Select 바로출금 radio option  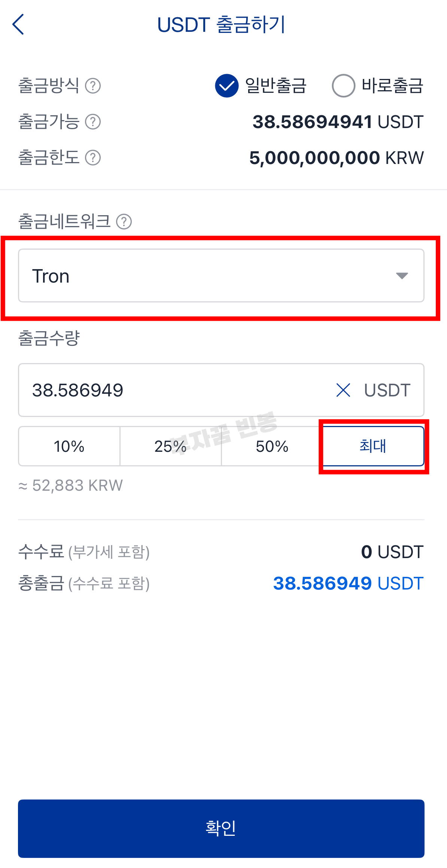pos(378,86)
